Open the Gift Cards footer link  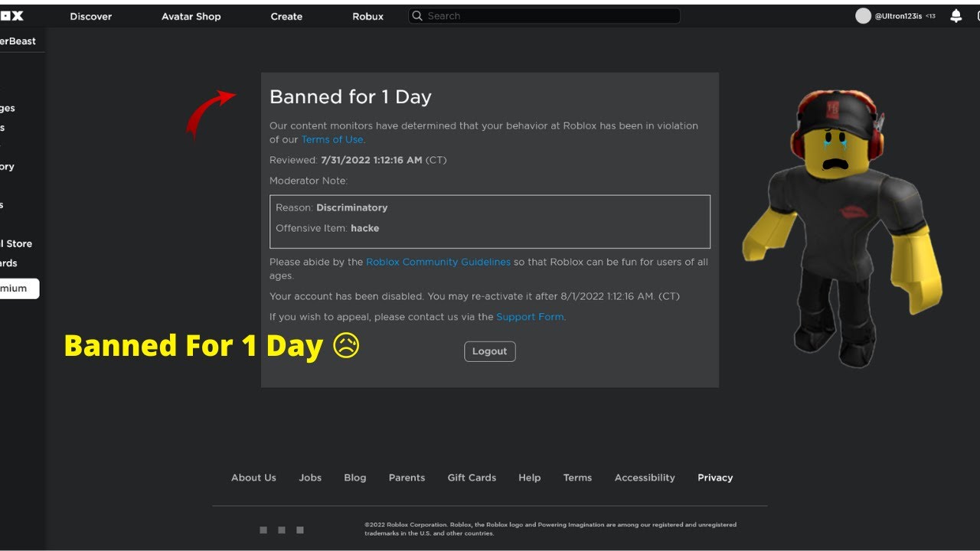[472, 478]
